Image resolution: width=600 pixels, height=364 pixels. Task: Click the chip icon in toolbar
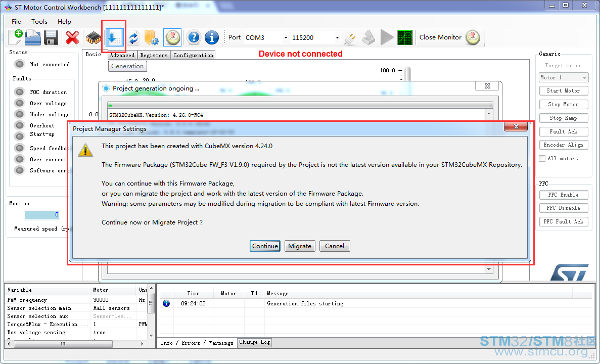[x=94, y=38]
